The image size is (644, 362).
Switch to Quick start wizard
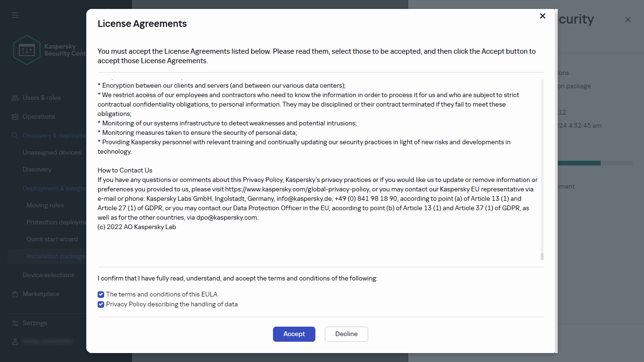coord(52,239)
